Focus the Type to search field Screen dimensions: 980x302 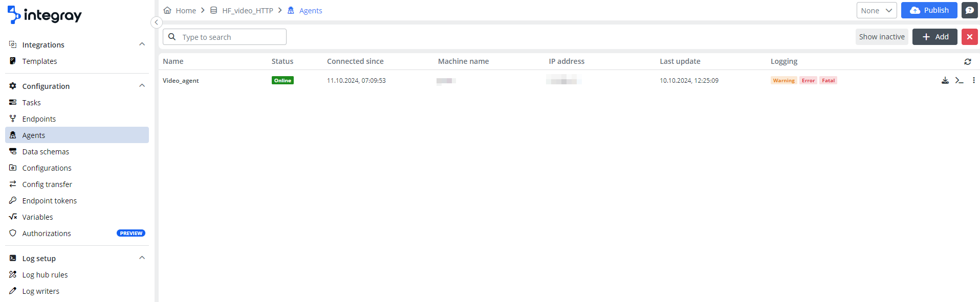coord(230,37)
